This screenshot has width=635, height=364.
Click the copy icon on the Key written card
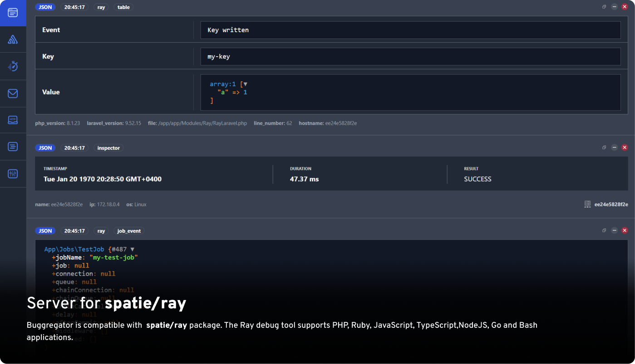604,7
